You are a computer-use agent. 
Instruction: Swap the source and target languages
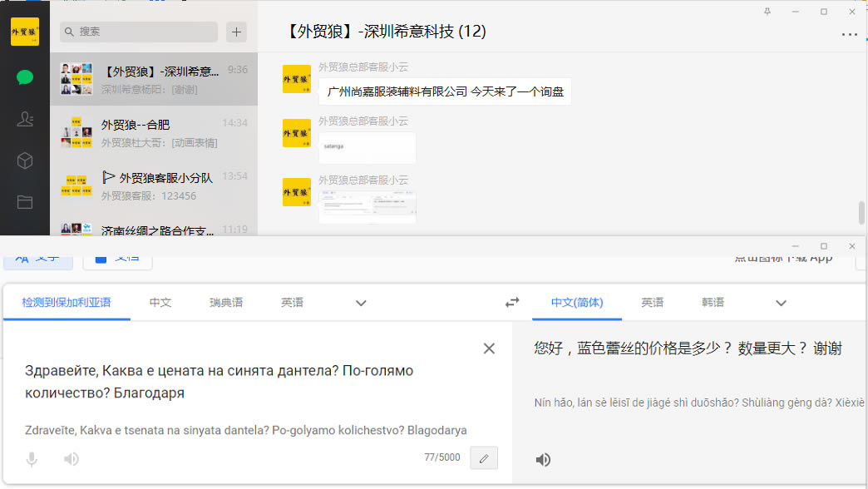point(512,303)
